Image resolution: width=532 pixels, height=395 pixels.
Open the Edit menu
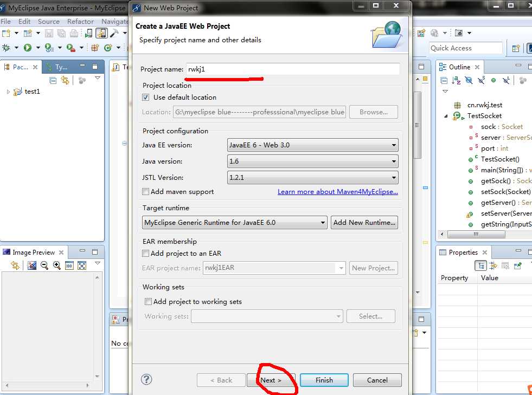click(24, 21)
